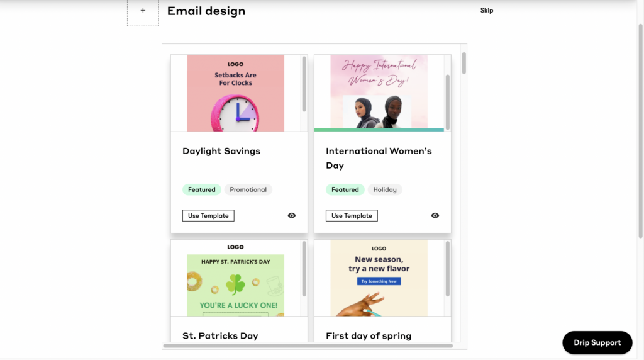The width and height of the screenshot is (644, 360).
Task: Open the Drip Support chat
Action: tap(597, 343)
